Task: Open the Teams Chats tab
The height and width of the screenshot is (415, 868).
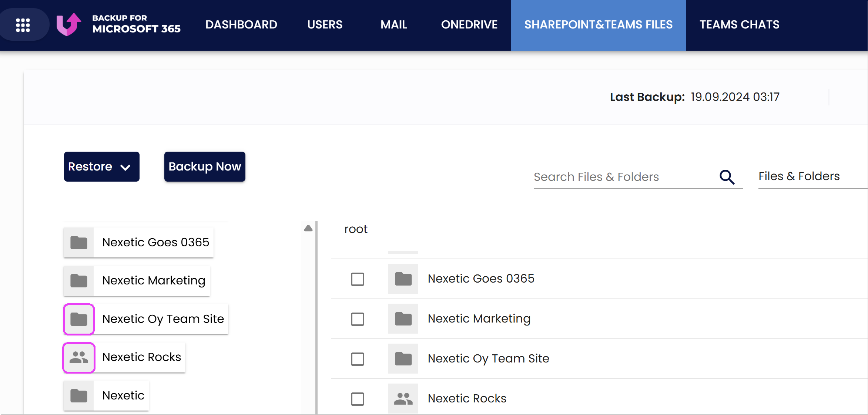Action: pyautogui.click(x=740, y=24)
